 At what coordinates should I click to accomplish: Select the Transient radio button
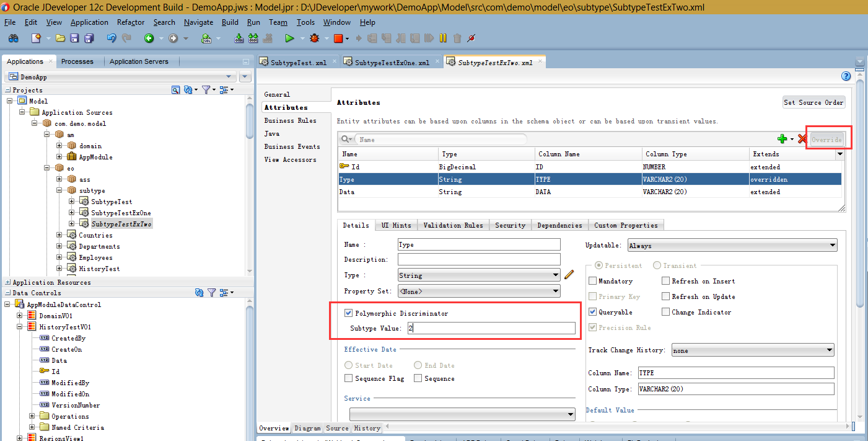coord(657,265)
